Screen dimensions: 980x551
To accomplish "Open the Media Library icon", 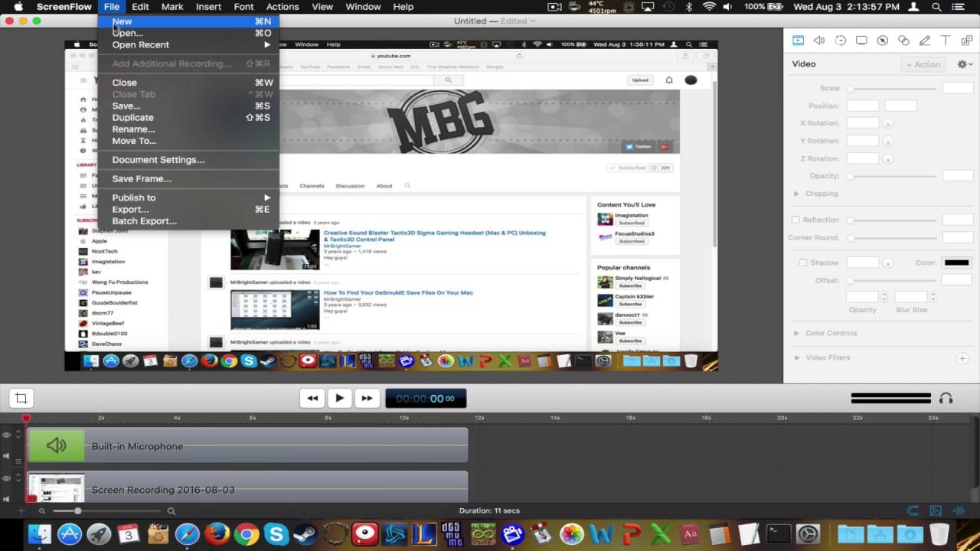I will [967, 41].
